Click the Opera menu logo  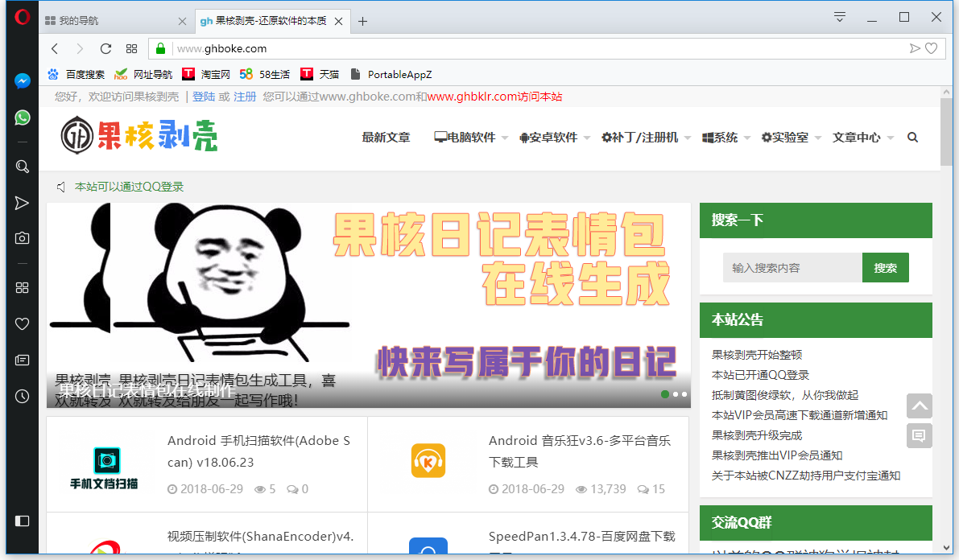pos(23,16)
